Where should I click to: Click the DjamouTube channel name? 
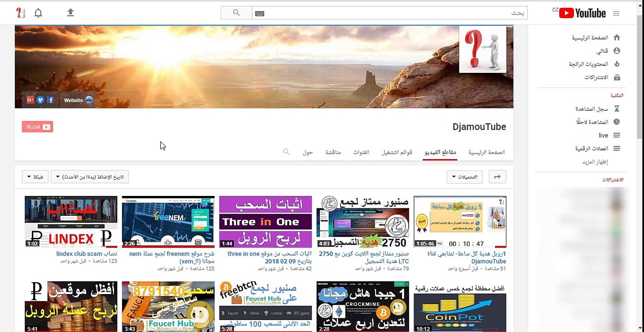click(x=479, y=127)
